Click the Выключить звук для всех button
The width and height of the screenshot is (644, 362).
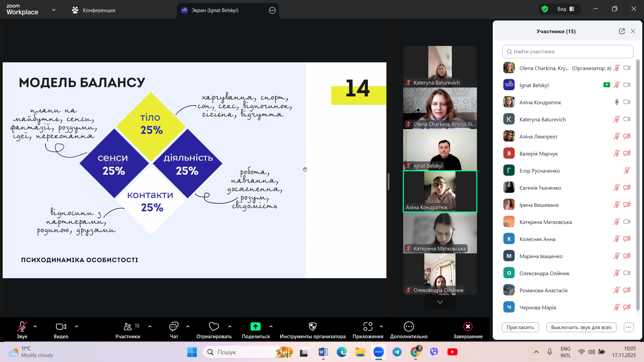pos(581,327)
